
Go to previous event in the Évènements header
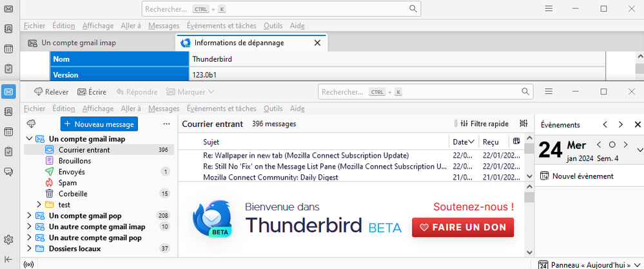[605, 124]
